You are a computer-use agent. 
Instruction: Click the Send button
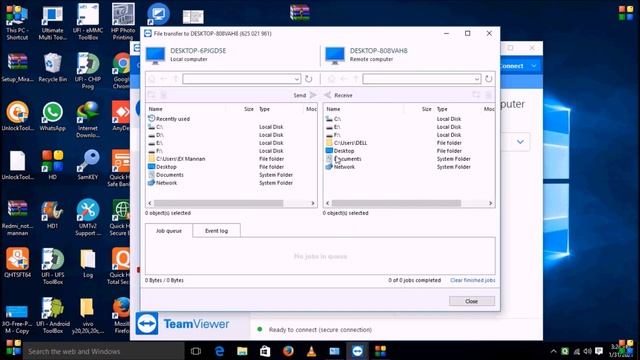[x=305, y=95]
